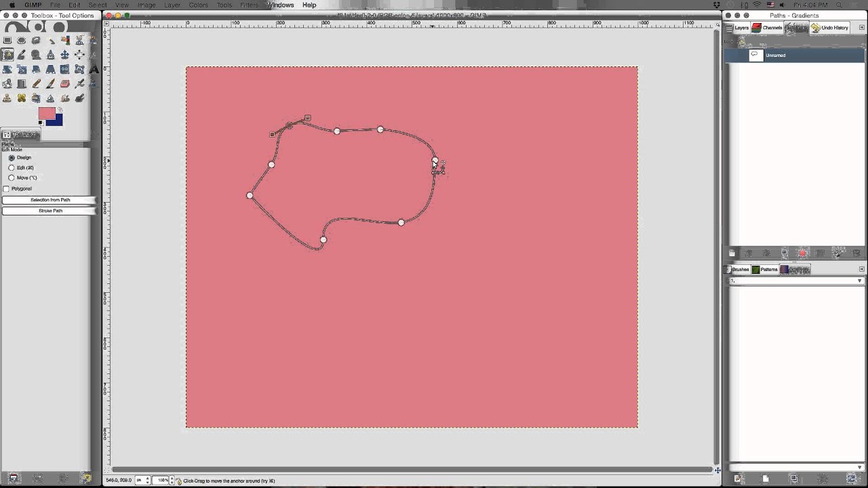868x488 pixels.
Task: Open the Filters menu
Action: pos(249,5)
